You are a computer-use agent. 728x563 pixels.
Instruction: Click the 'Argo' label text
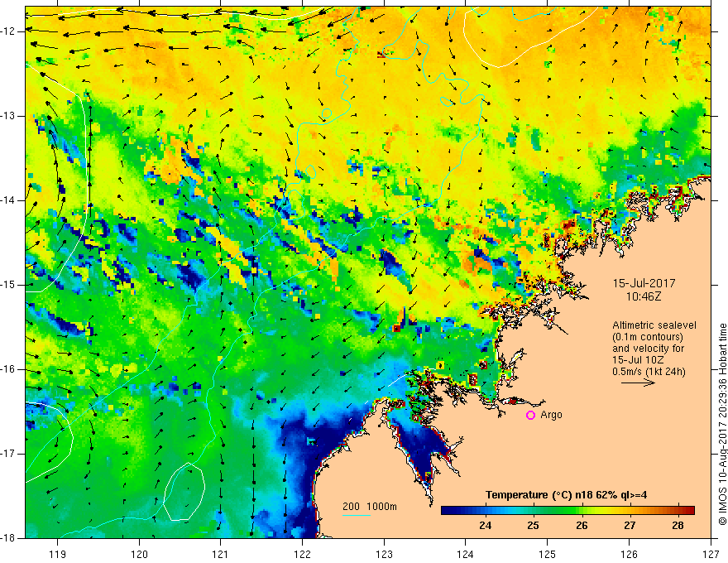[551, 415]
